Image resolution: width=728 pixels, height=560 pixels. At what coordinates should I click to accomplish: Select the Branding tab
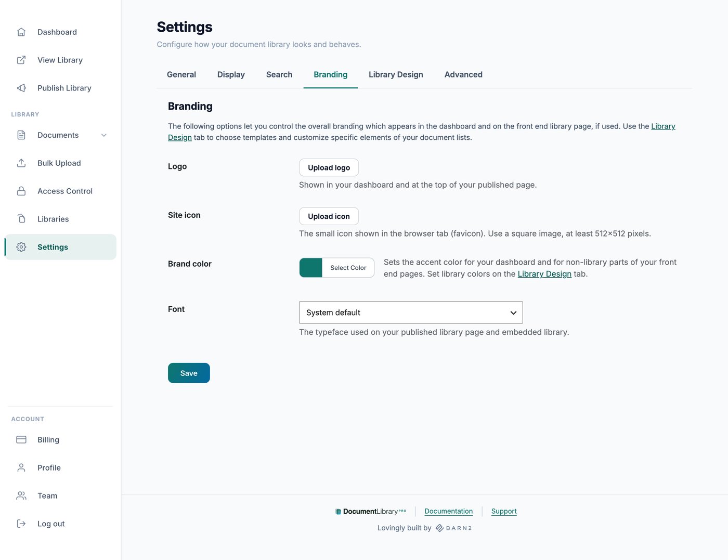[331, 75]
